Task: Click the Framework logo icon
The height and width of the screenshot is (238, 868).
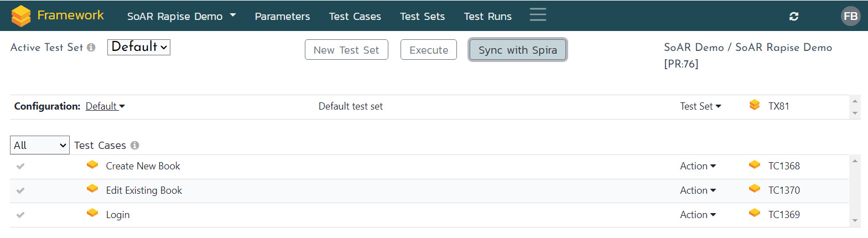Action: point(21,16)
